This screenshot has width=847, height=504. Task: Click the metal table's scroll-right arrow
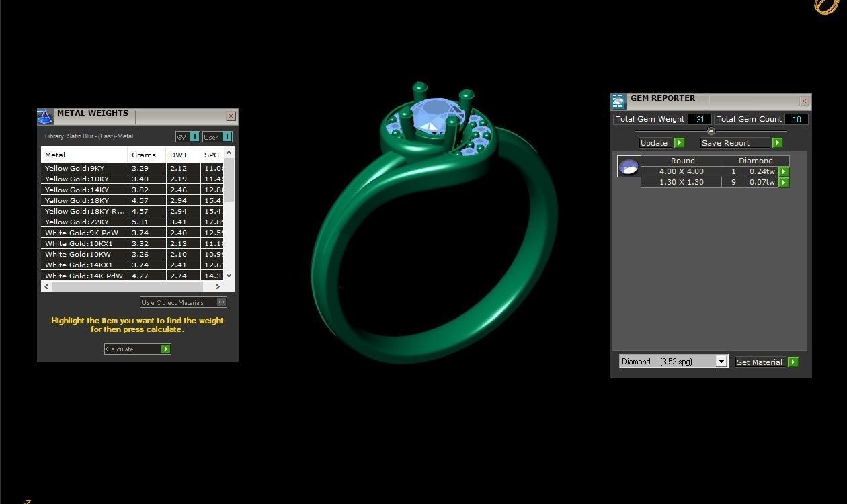pyautogui.click(x=218, y=286)
